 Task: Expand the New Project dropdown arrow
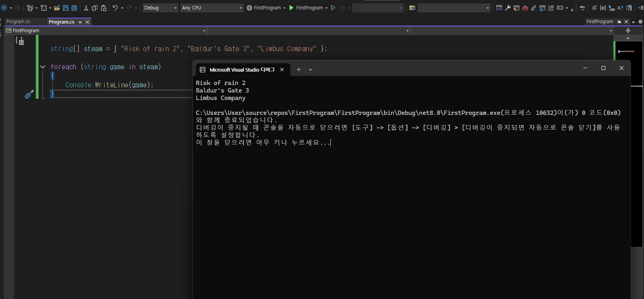[x=37, y=8]
